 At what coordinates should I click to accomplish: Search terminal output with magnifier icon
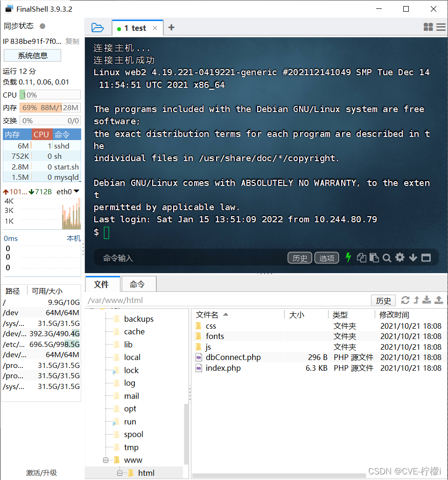[x=387, y=258]
